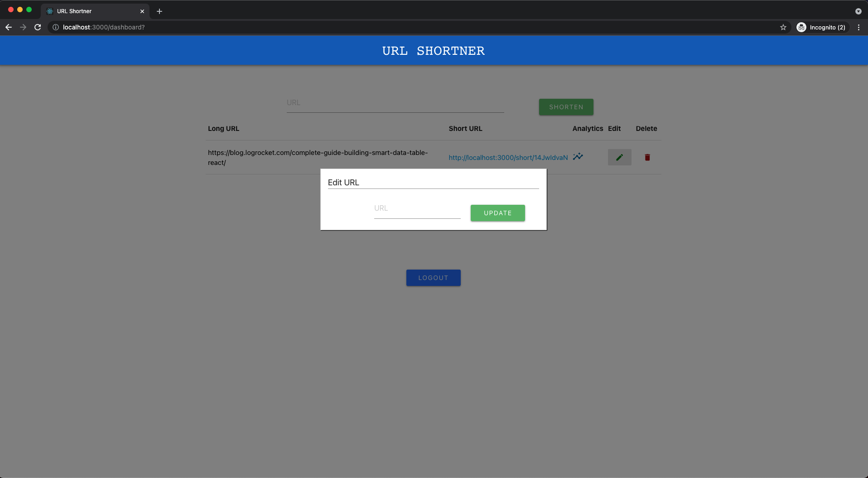Click the Incognito profile indicator
The height and width of the screenshot is (478, 868).
(821, 27)
